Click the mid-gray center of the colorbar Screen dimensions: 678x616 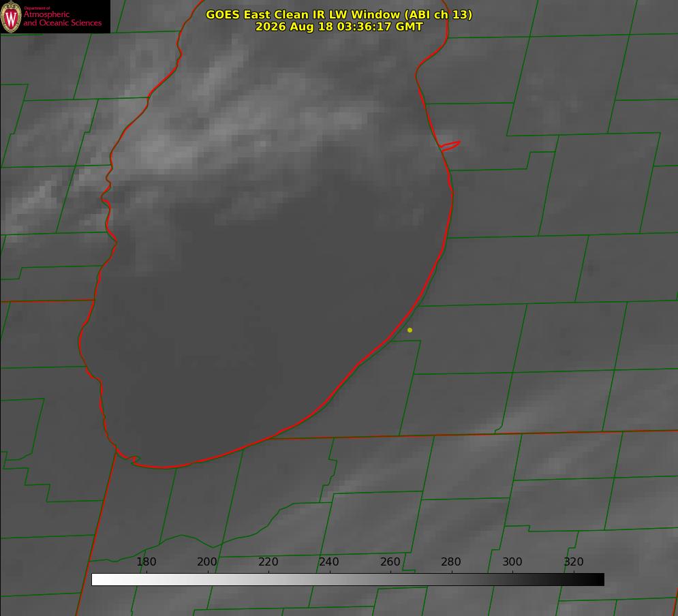348,579
